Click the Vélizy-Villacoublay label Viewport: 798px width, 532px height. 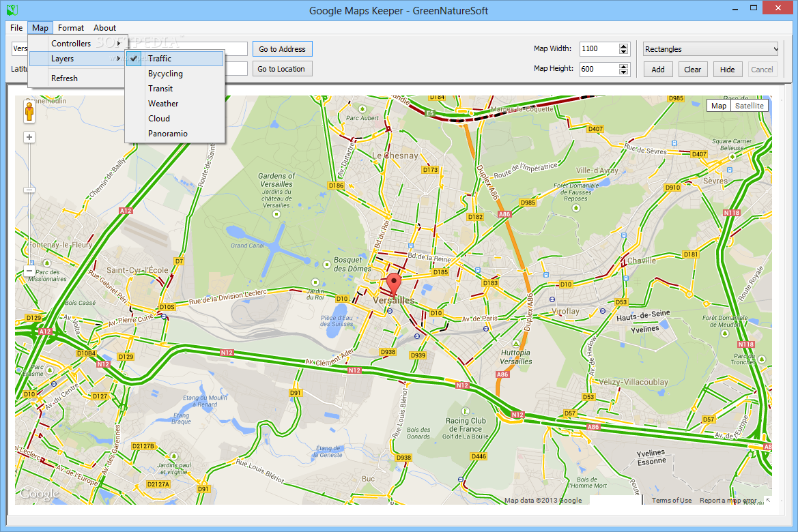click(633, 382)
